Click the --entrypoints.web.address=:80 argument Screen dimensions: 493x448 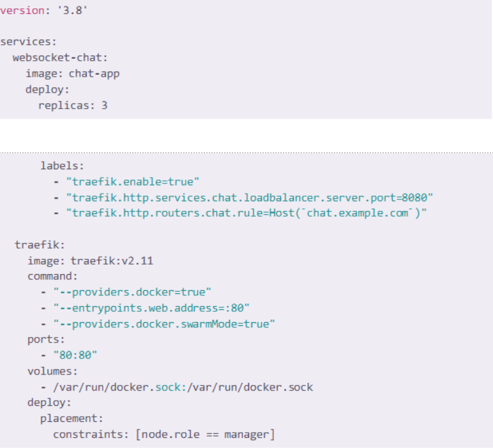pos(151,308)
